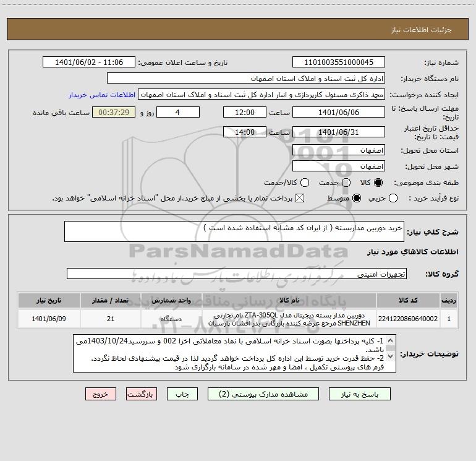
Task: Select the خدمت radio button
Action: tap(346, 183)
